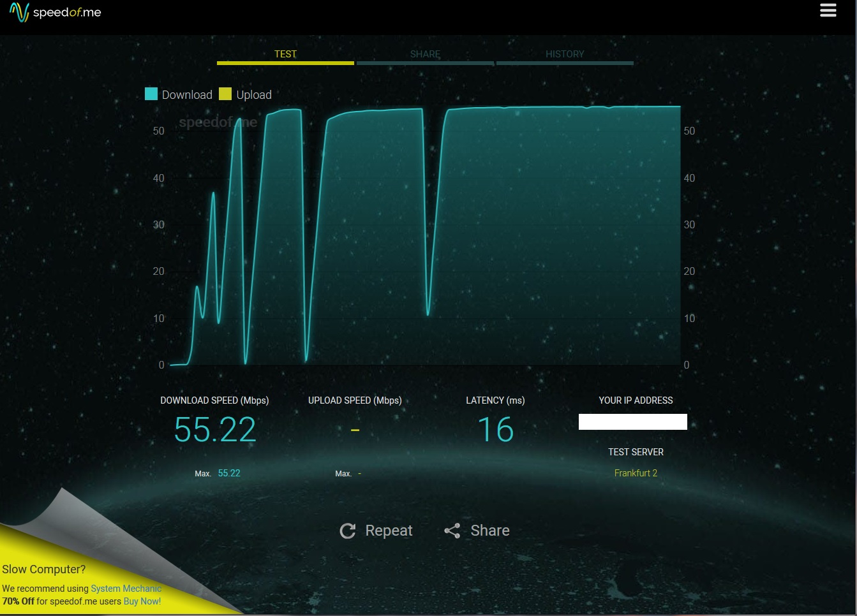Open the HISTORY tab
Viewport: 857px width, 616px height.
[565, 55]
